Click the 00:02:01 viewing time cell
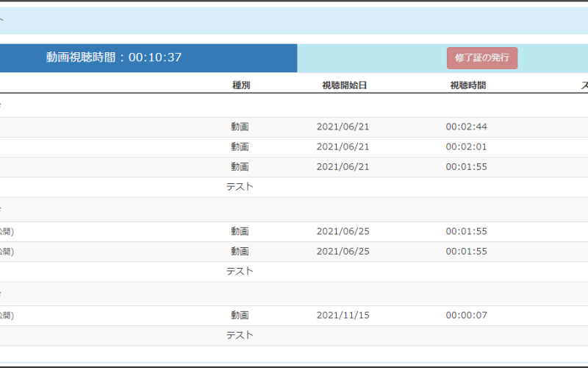 466,146
